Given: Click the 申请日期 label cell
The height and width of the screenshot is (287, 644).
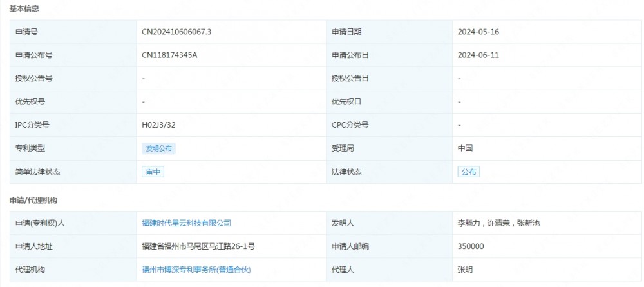Looking at the screenshot, I should click(390, 32).
